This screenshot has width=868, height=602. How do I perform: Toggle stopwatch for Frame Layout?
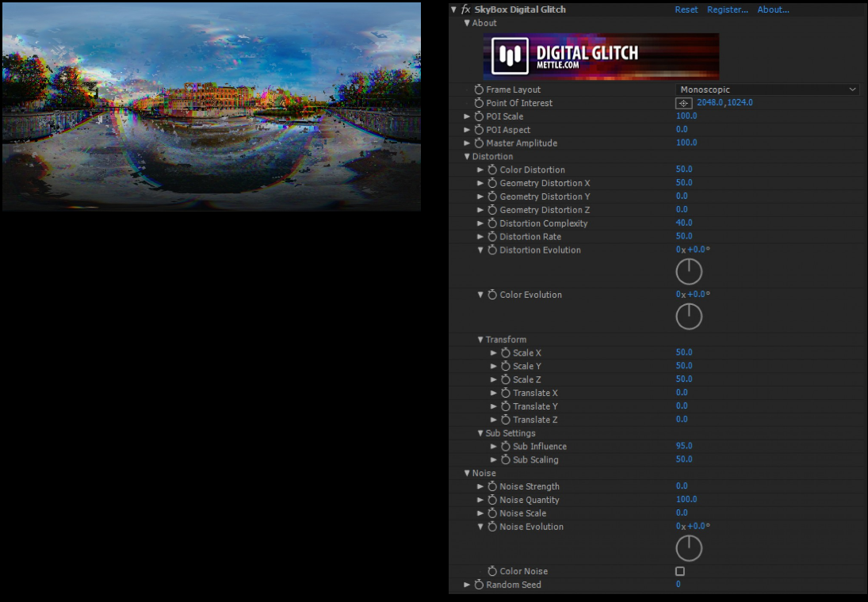pos(479,90)
